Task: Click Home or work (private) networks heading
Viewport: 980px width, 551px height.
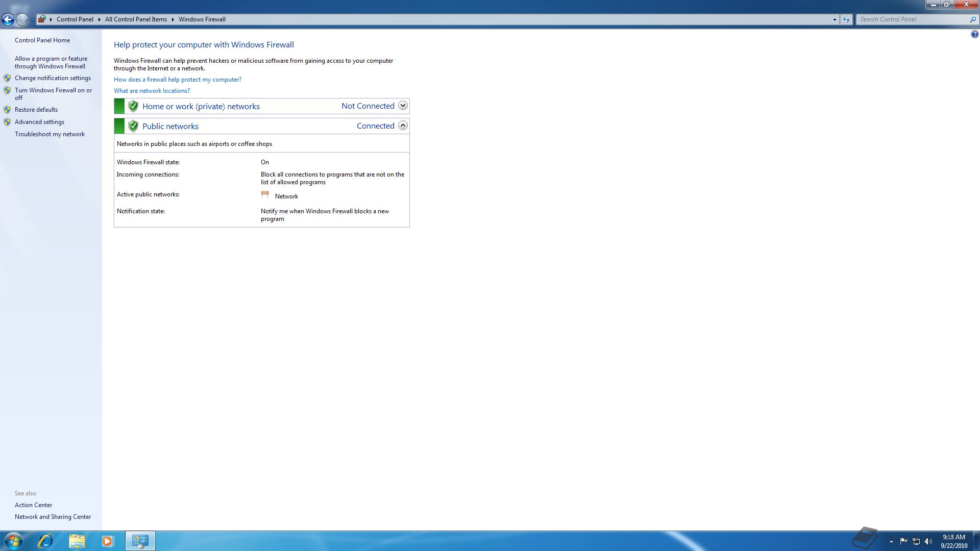Action: (x=201, y=106)
